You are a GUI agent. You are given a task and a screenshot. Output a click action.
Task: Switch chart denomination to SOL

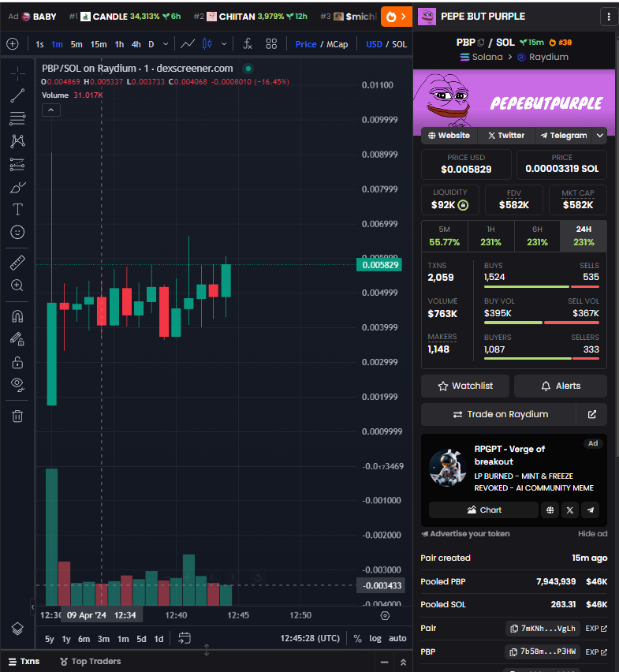click(x=399, y=44)
